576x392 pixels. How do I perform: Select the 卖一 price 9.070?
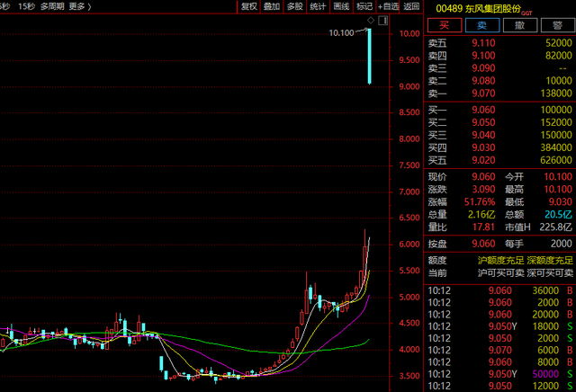483,94
